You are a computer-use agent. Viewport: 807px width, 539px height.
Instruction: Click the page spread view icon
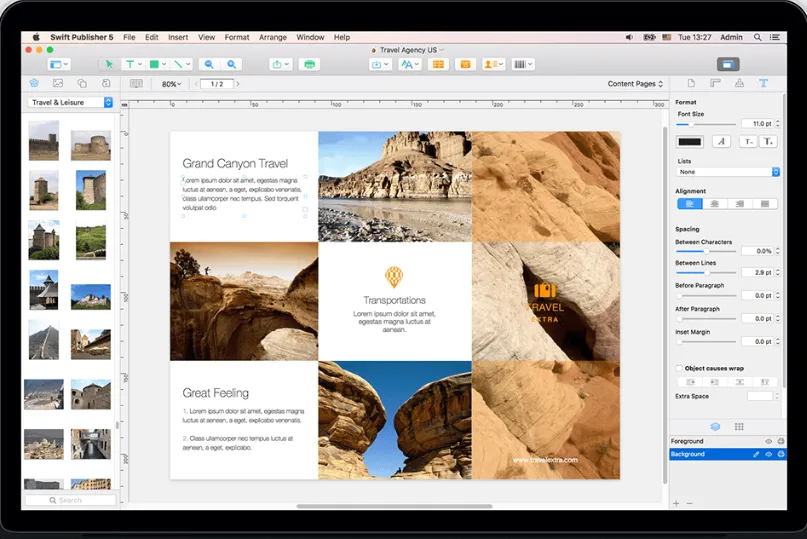tap(136, 83)
